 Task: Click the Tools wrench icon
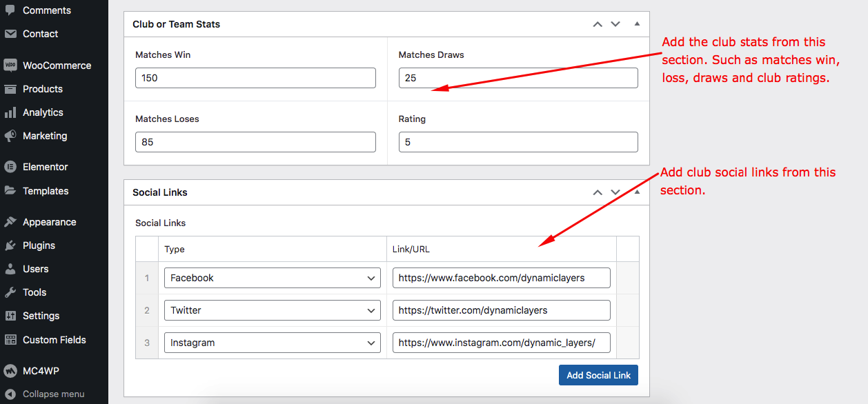[10, 292]
